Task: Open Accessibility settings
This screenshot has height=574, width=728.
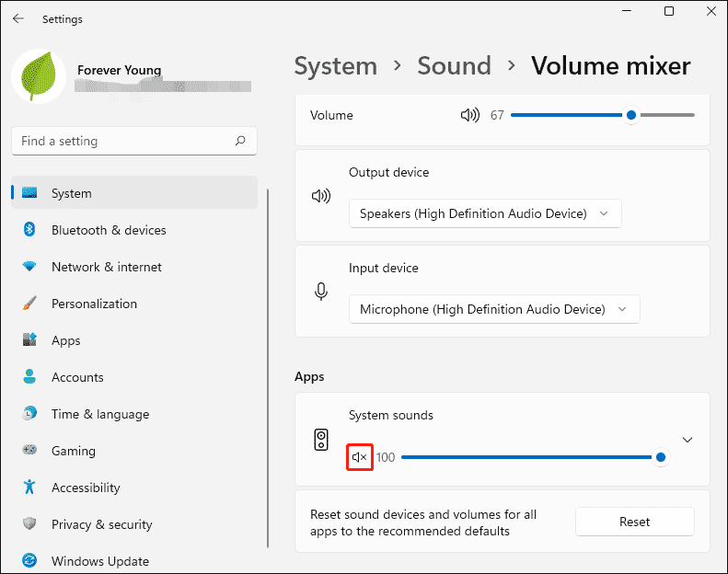Action: pyautogui.click(x=134, y=488)
